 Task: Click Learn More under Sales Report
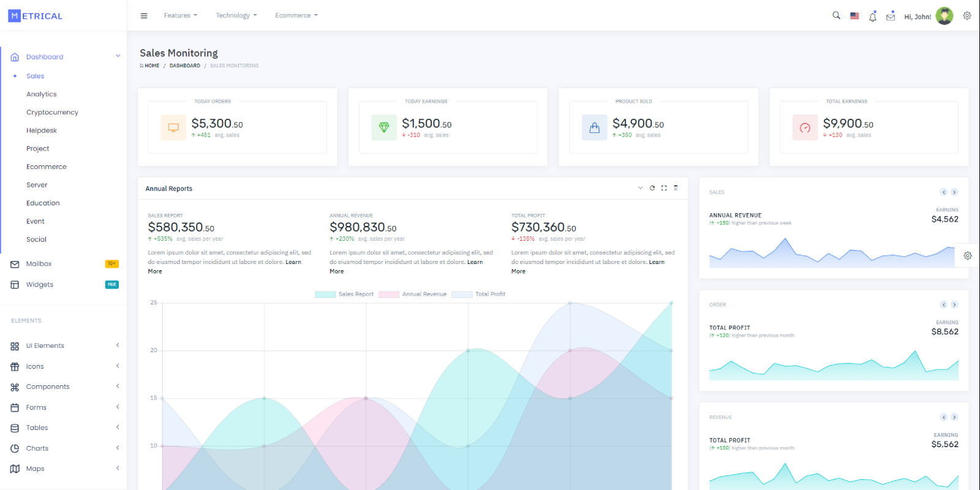tap(293, 262)
